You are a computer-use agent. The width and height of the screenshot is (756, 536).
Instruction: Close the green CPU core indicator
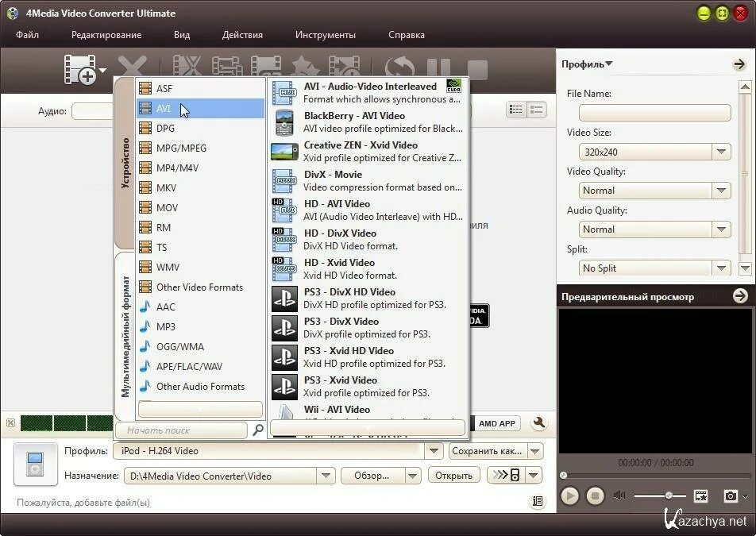point(10,423)
